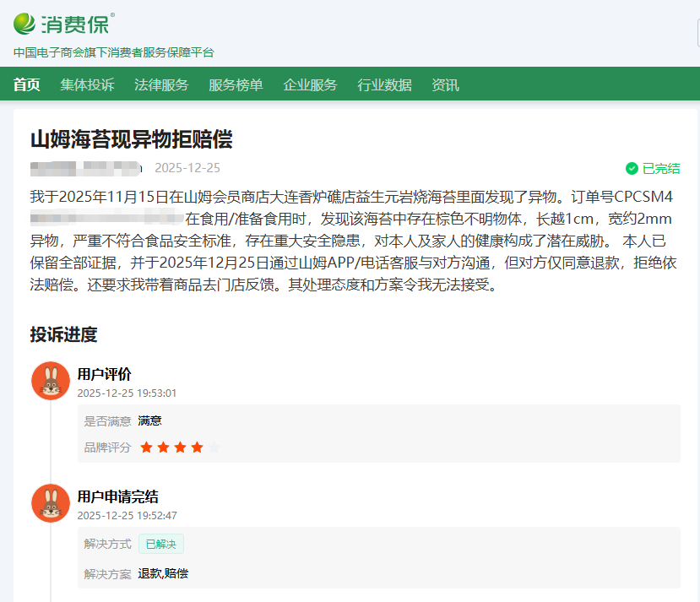Click the green check icon beside 已完结
700x602 pixels.
coord(632,168)
